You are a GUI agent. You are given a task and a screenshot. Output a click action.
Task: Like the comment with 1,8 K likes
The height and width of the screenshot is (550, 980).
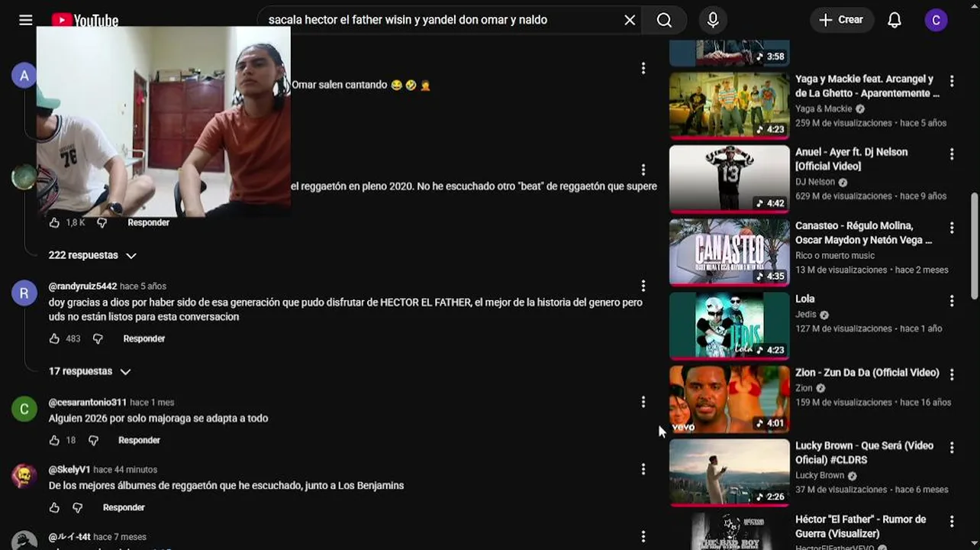pos(54,222)
